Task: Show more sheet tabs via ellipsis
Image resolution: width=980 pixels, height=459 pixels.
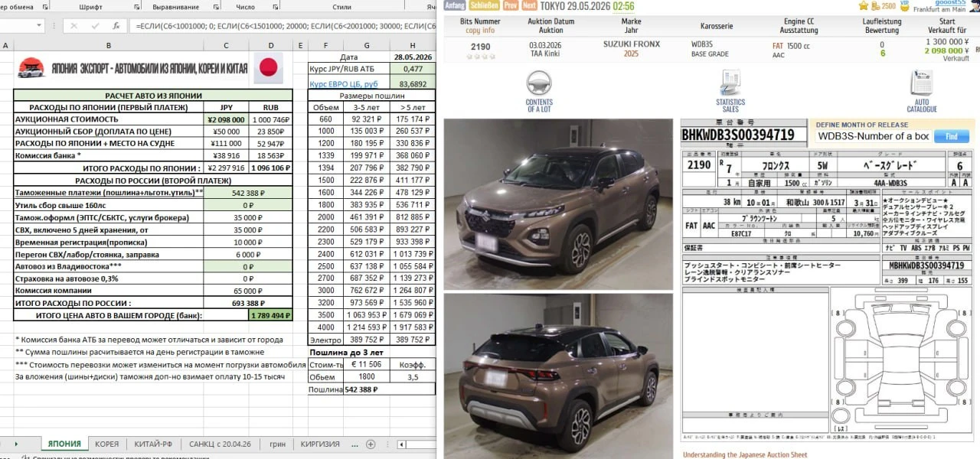Action: [354, 444]
